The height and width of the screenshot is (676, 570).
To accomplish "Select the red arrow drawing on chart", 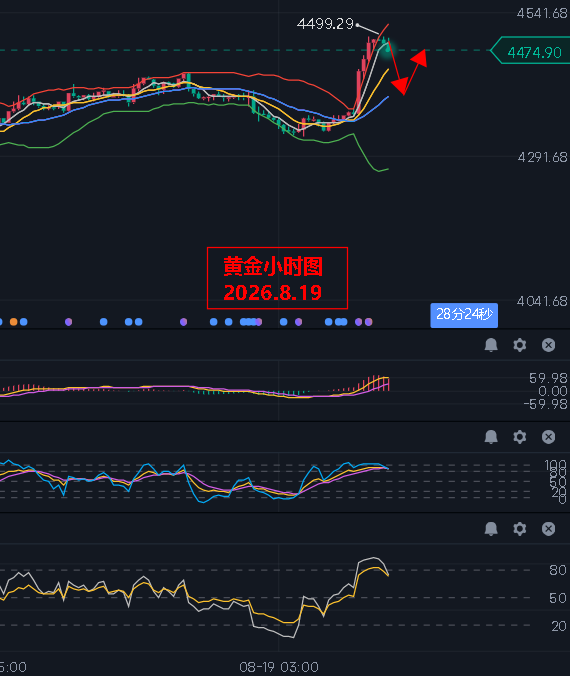I will tap(407, 69).
